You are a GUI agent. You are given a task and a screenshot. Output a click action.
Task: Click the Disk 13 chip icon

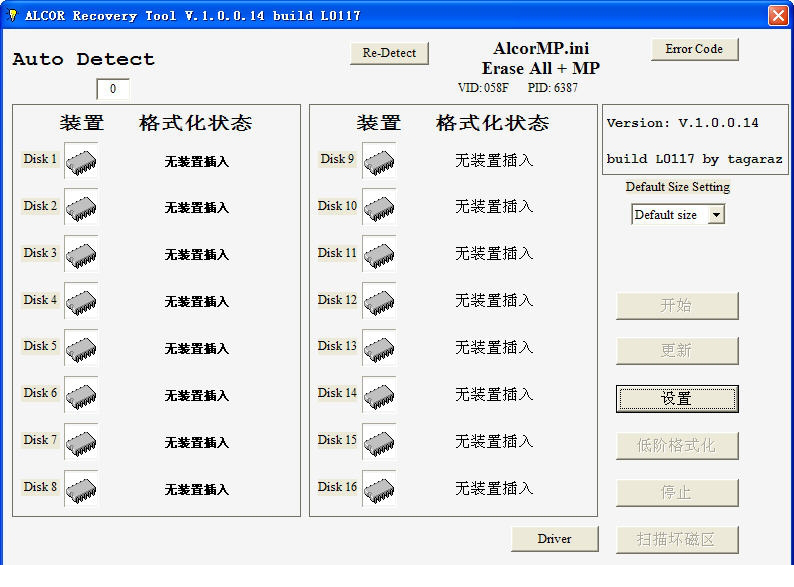click(379, 348)
